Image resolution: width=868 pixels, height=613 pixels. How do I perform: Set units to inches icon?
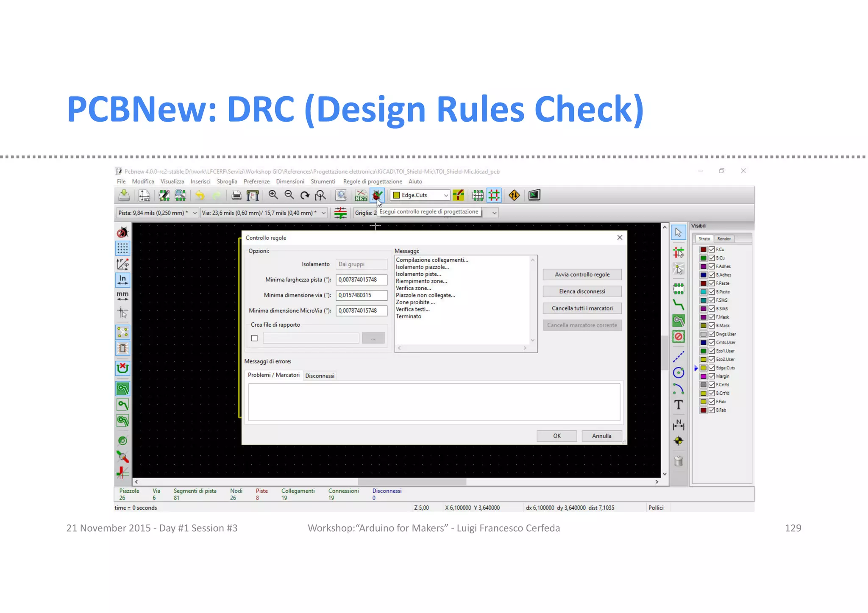click(122, 280)
